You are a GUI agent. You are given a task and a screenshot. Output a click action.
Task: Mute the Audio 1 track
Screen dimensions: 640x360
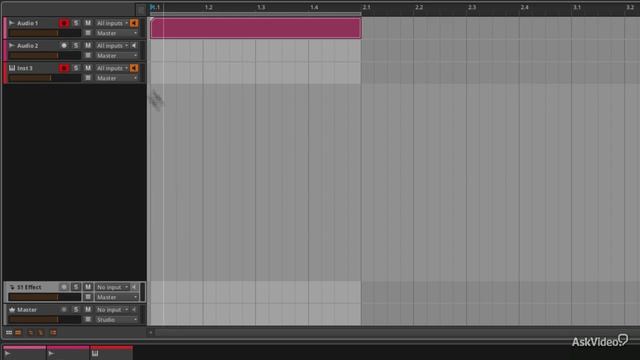(x=88, y=23)
